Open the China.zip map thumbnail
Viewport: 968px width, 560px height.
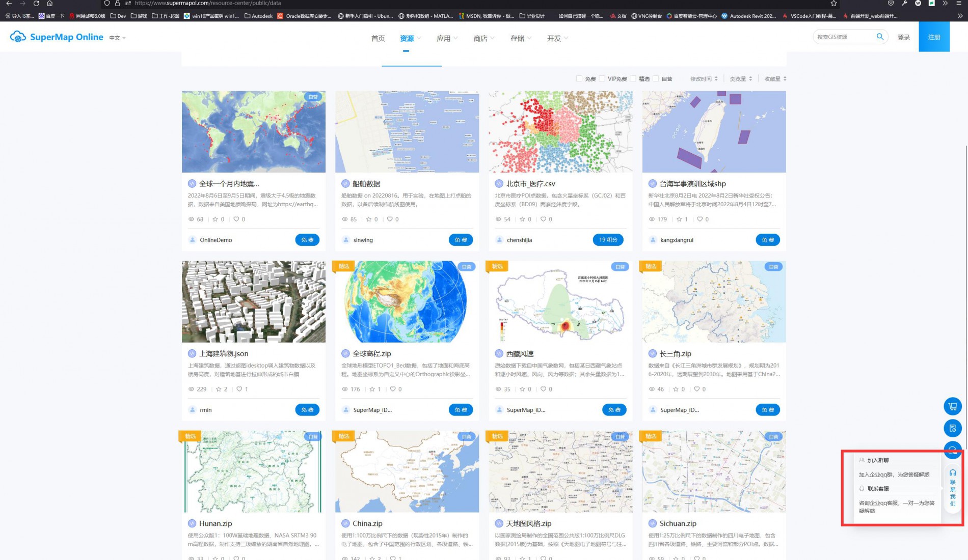pyautogui.click(x=407, y=471)
